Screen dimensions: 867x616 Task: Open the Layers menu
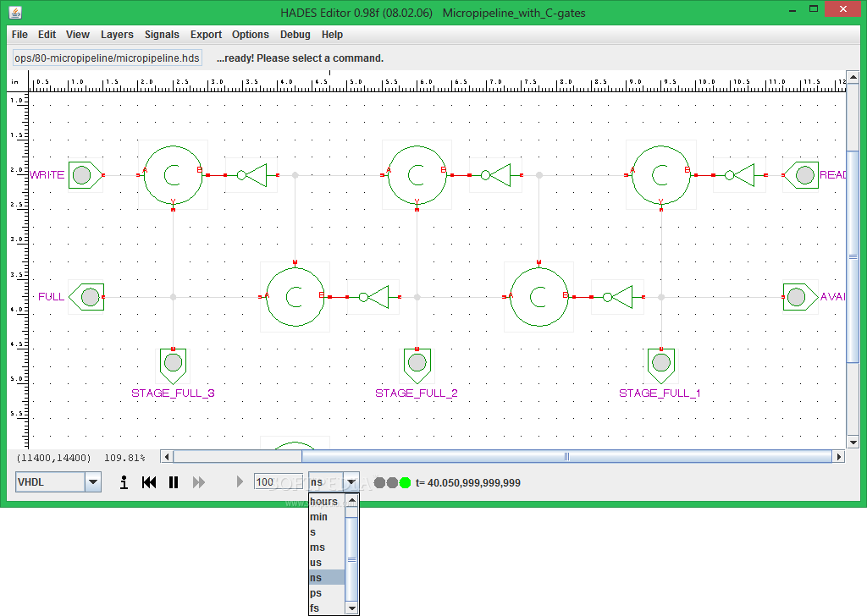[x=117, y=34]
